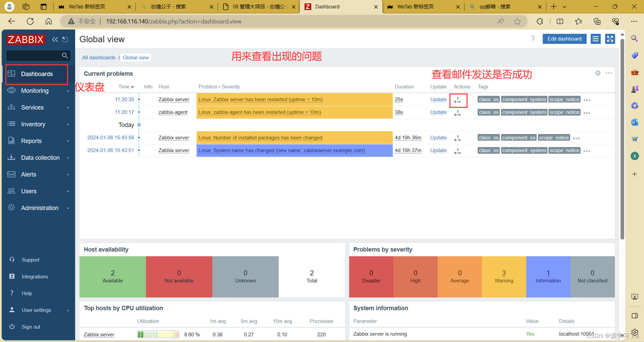Switch to the 08 管理大项目 tab
The width and height of the screenshot is (644, 342).
tap(259, 7)
